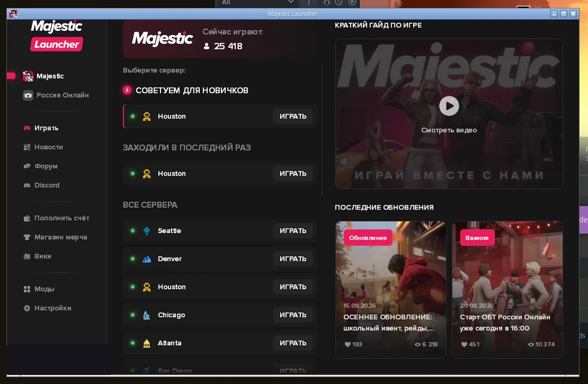Click the eye icon showing 10 374 views

(531, 344)
